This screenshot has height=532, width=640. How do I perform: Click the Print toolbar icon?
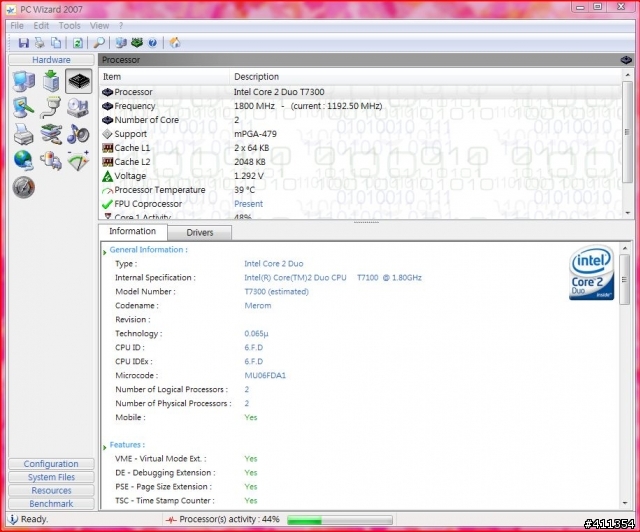coord(40,42)
